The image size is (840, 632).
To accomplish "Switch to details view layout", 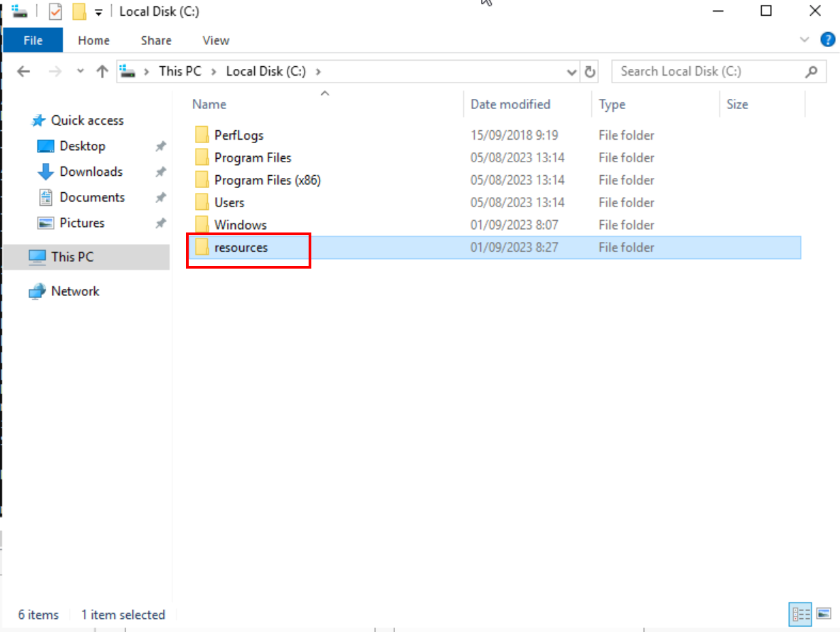I will (x=801, y=614).
